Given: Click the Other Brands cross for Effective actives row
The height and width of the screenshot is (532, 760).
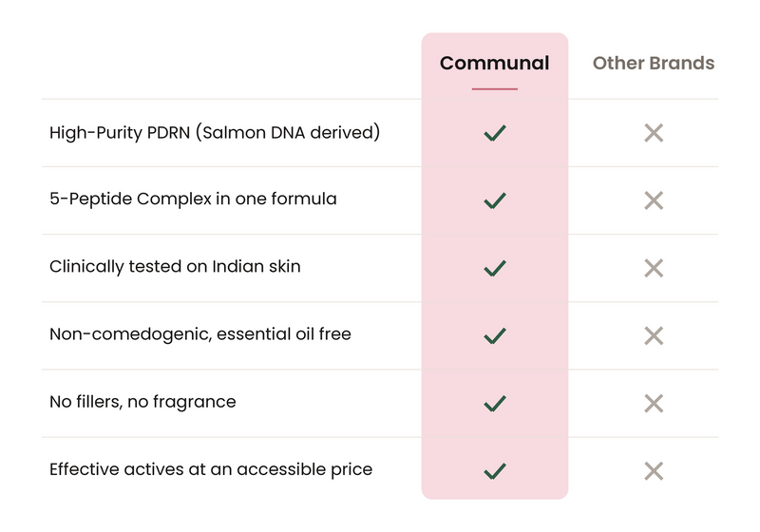Looking at the screenshot, I should [654, 471].
